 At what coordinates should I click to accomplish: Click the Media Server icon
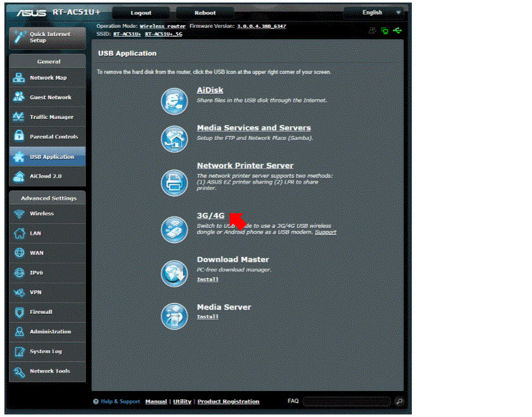[175, 316]
